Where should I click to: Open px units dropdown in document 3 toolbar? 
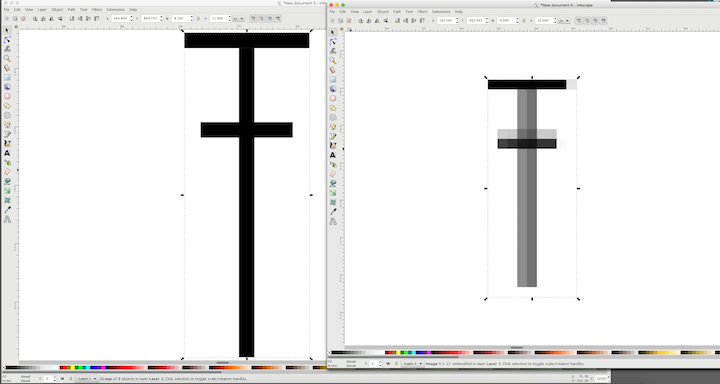click(238, 18)
